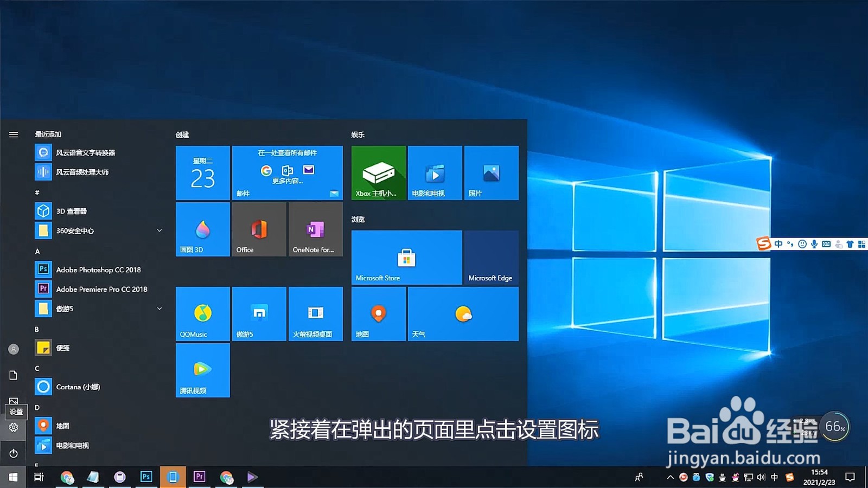The image size is (868, 488).
Task: Open the Office tile
Action: tap(259, 229)
